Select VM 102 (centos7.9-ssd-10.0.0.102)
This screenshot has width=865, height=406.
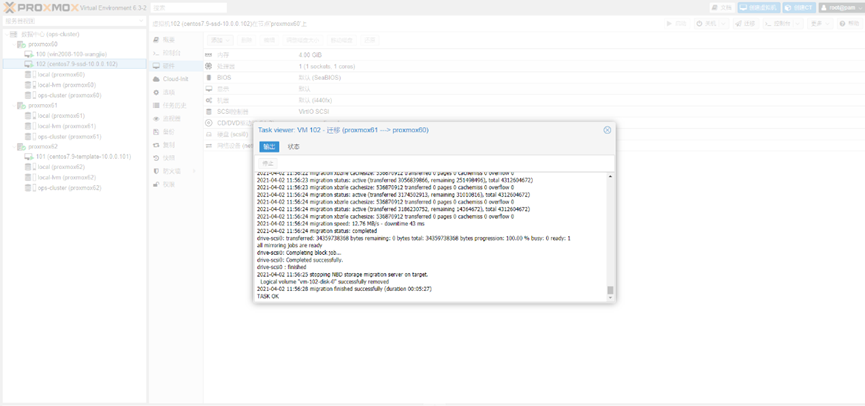click(76, 64)
